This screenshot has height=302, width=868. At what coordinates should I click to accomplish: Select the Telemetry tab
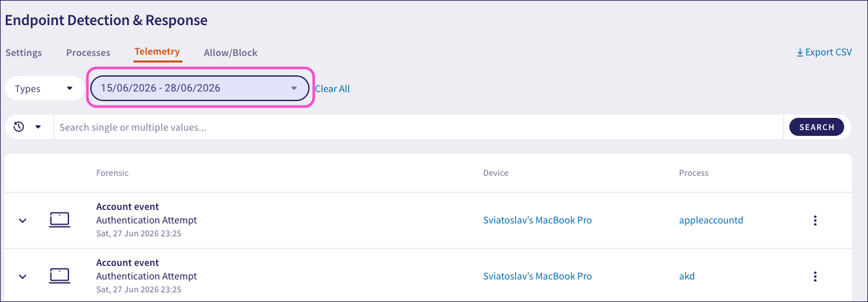[x=157, y=52]
